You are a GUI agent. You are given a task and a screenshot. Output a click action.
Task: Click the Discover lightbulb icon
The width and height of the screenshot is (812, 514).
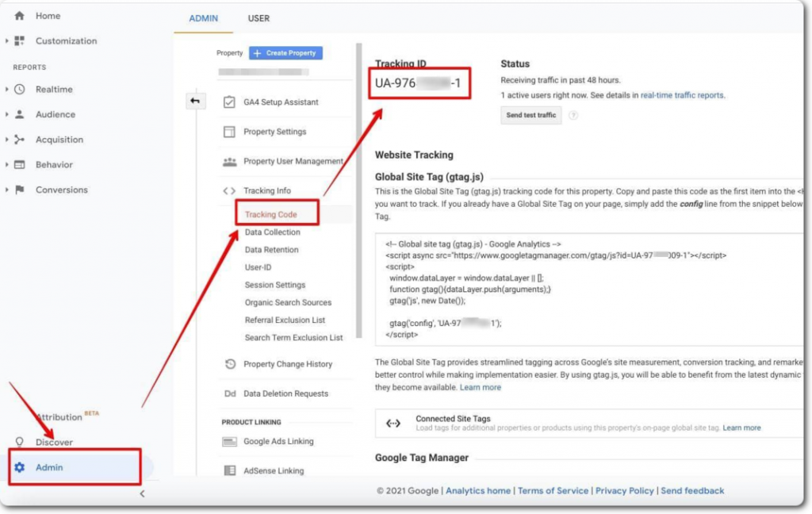(20, 443)
